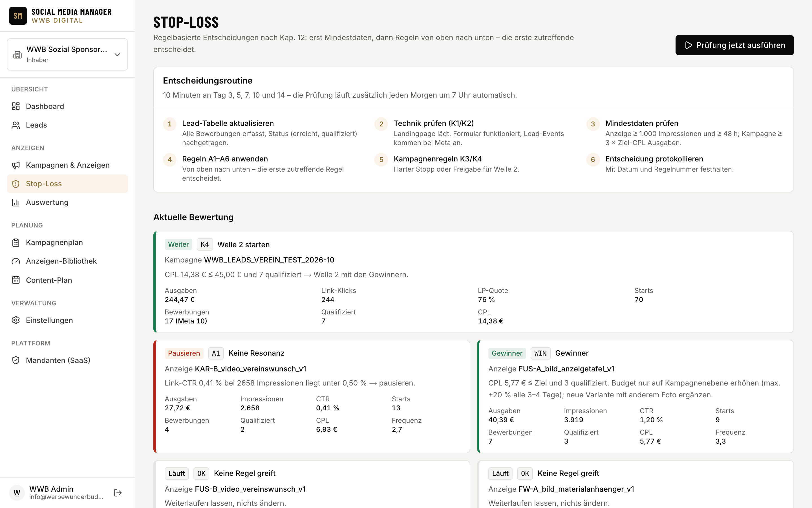Image resolution: width=812 pixels, height=508 pixels.
Task: Click the Entscheidungsroutine heading
Action: (208, 81)
